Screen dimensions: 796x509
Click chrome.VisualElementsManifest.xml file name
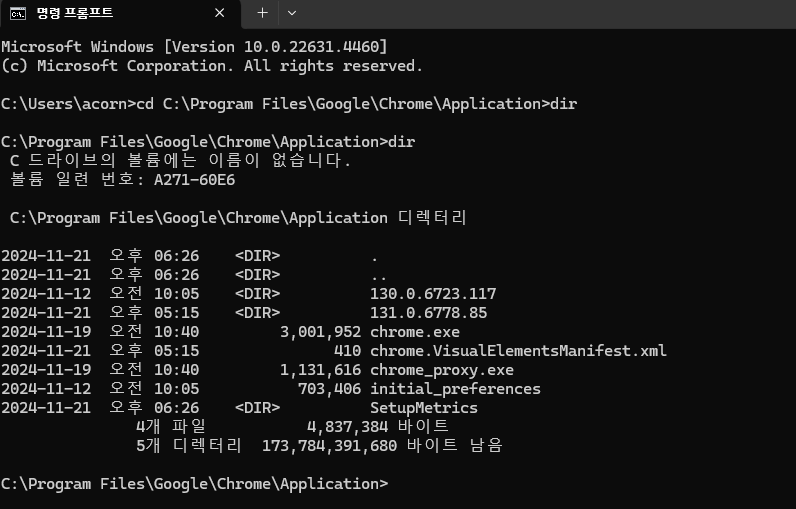518,351
